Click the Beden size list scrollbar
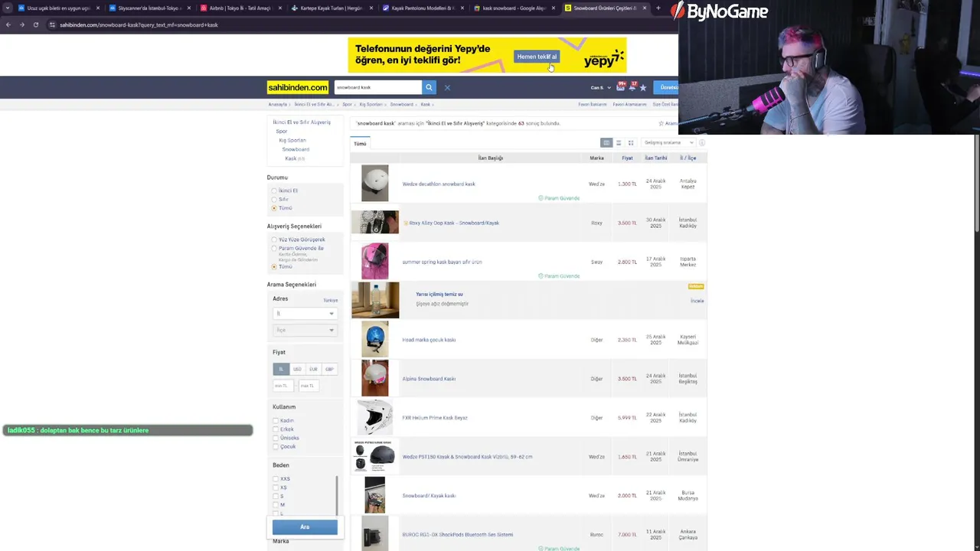 336,495
